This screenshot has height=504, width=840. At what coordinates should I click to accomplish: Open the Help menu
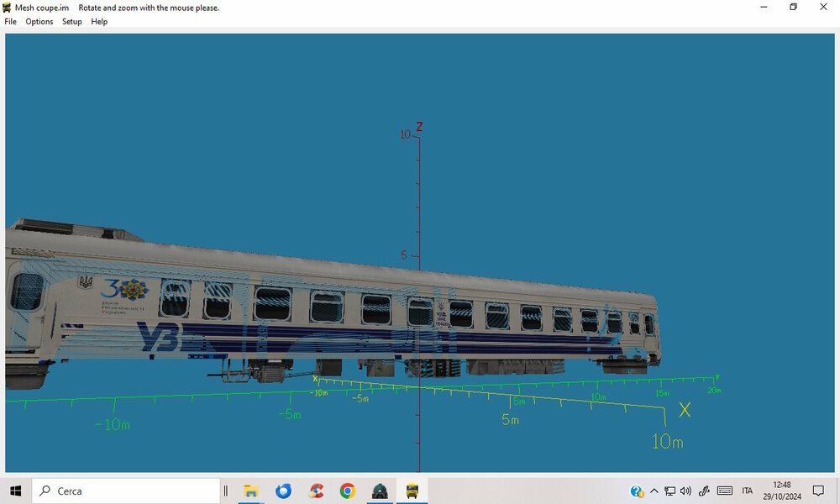pos(99,22)
